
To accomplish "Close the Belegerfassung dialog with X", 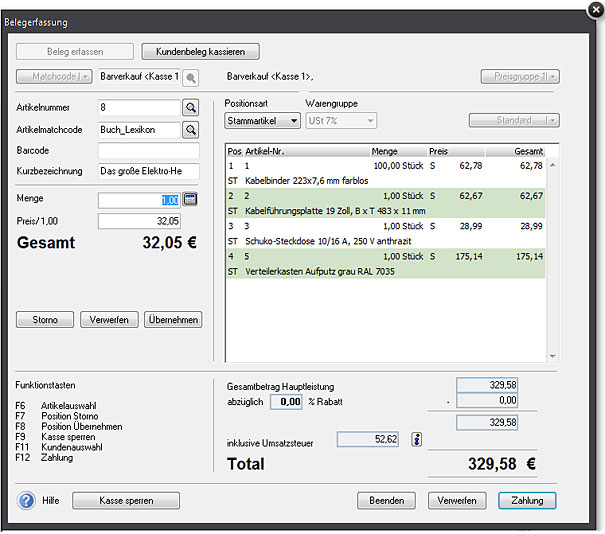I will (596, 10).
